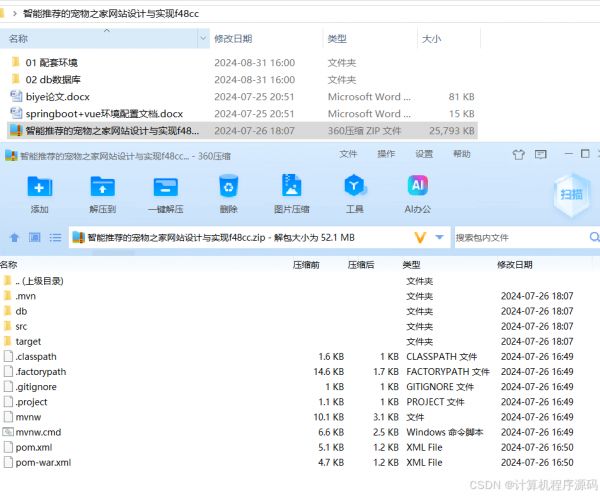Expand the breadcrumb chevron before the folder name
Viewport: 600px width, 496px height.
15,14
